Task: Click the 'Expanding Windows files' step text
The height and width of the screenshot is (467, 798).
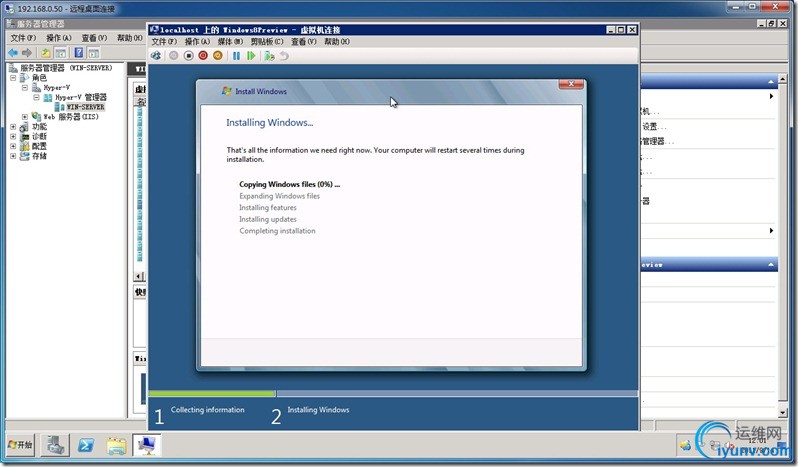Action: (x=279, y=196)
